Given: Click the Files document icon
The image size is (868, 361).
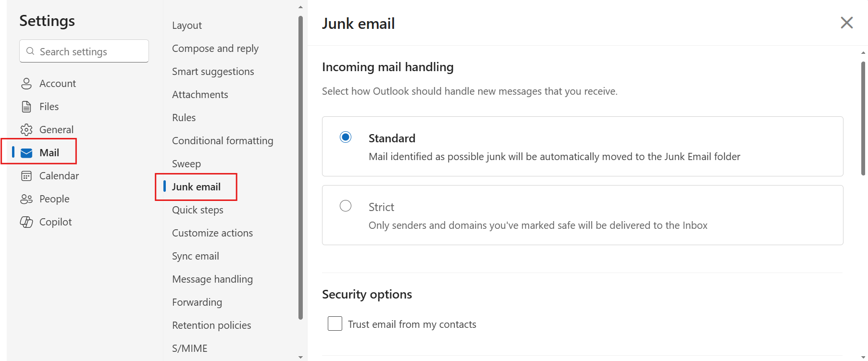Looking at the screenshot, I should [26, 107].
